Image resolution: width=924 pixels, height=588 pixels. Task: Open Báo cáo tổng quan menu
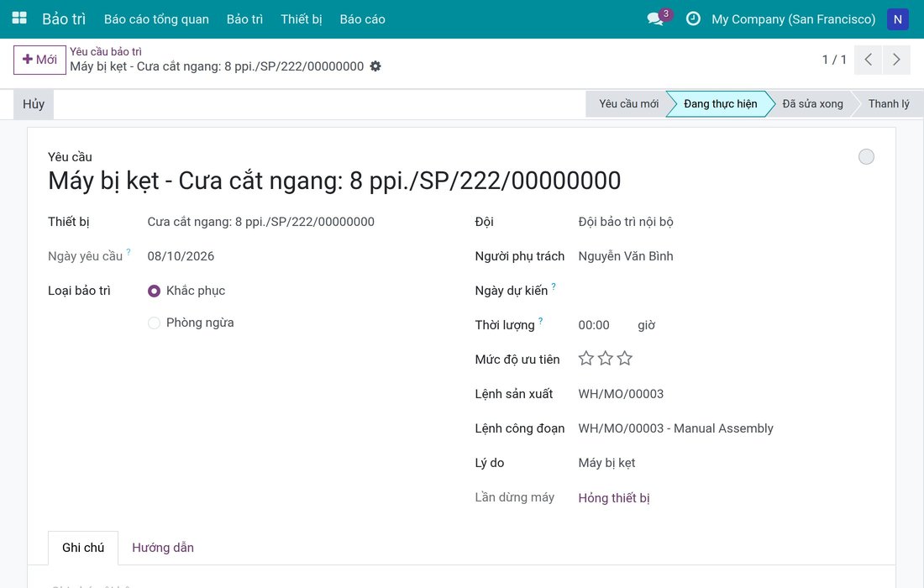(156, 18)
